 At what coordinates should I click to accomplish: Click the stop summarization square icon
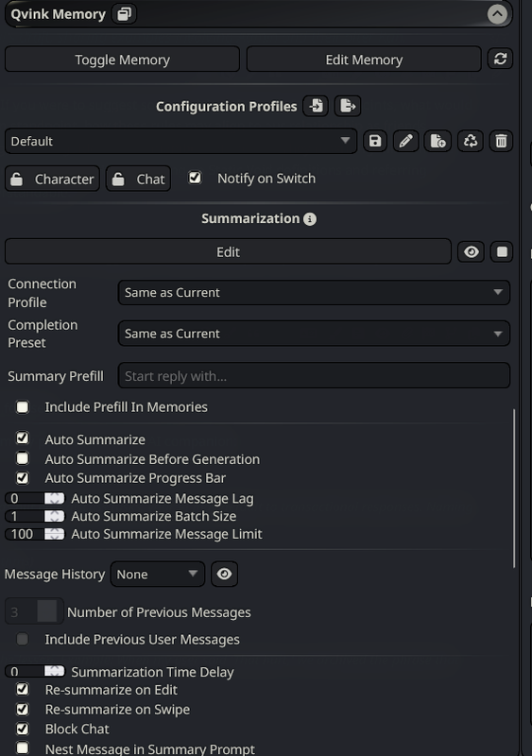pyautogui.click(x=502, y=251)
